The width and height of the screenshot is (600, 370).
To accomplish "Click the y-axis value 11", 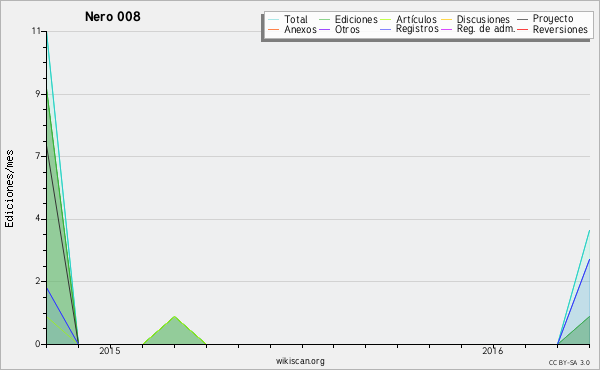I will tap(36, 31).
